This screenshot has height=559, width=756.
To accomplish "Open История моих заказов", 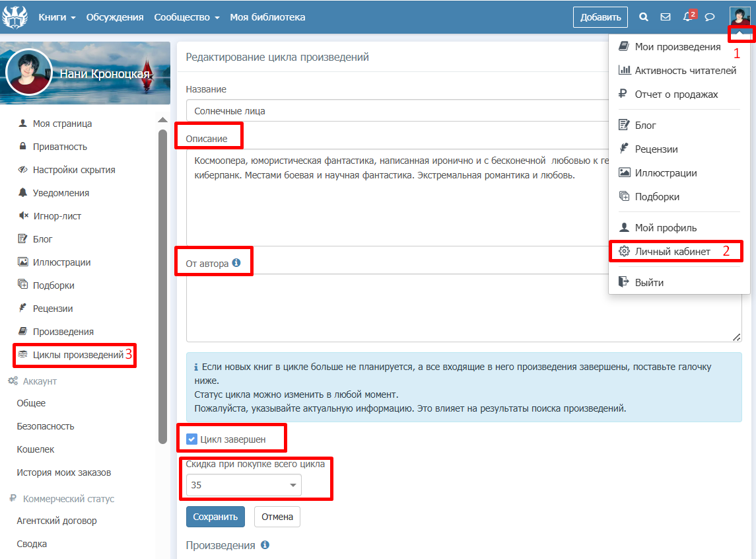I will [63, 472].
